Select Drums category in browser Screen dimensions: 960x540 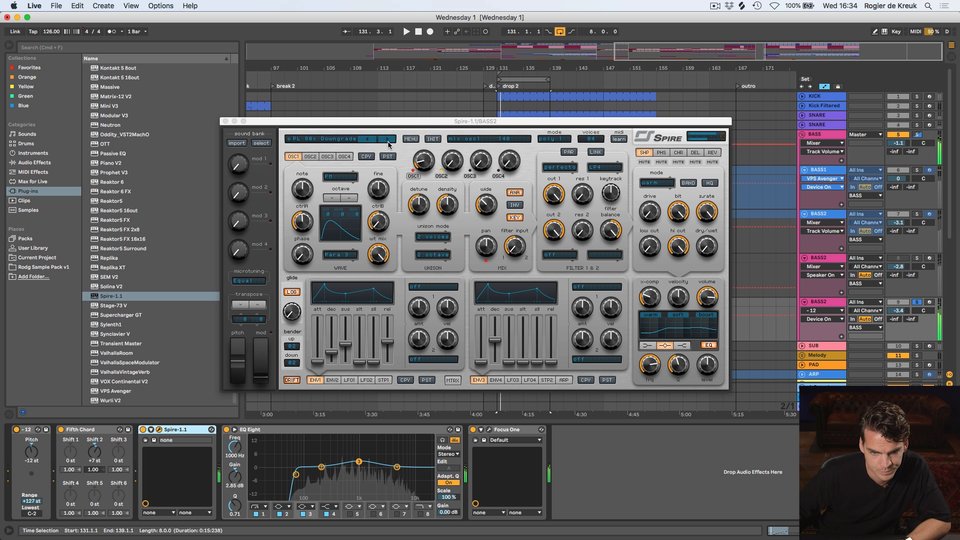pyautogui.click(x=26, y=143)
